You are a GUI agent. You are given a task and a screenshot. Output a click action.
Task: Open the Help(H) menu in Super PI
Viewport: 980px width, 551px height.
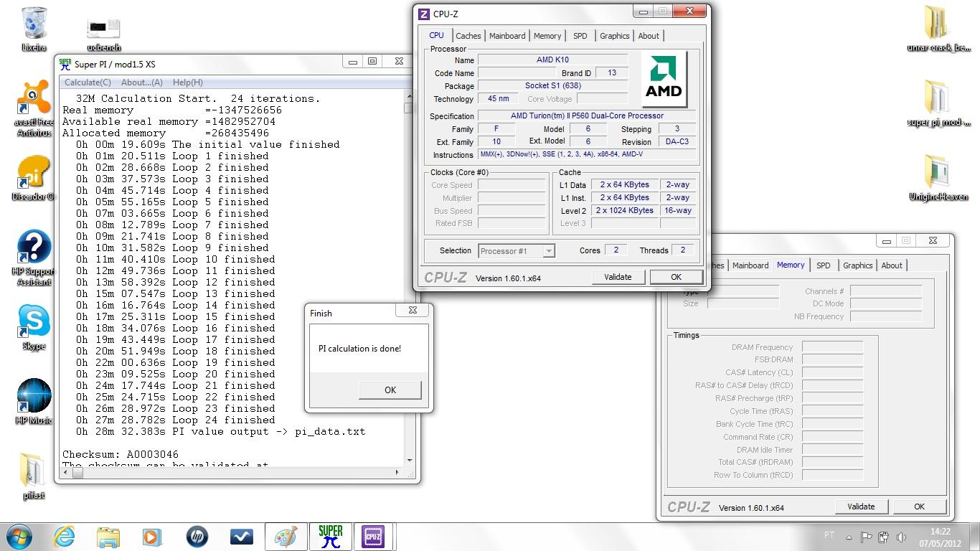[x=188, y=83]
